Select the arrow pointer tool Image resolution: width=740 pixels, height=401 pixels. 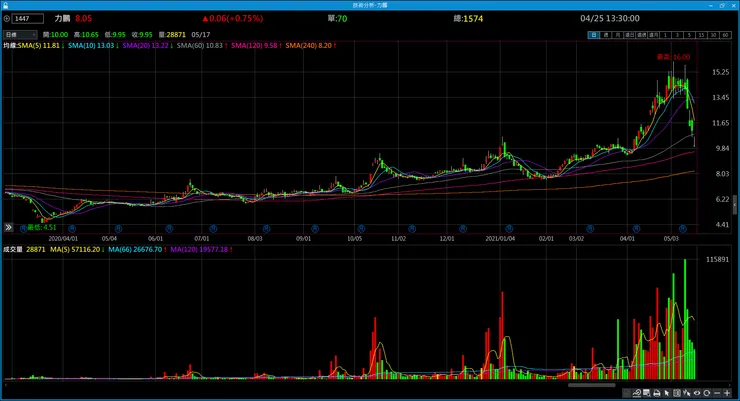[667, 393]
